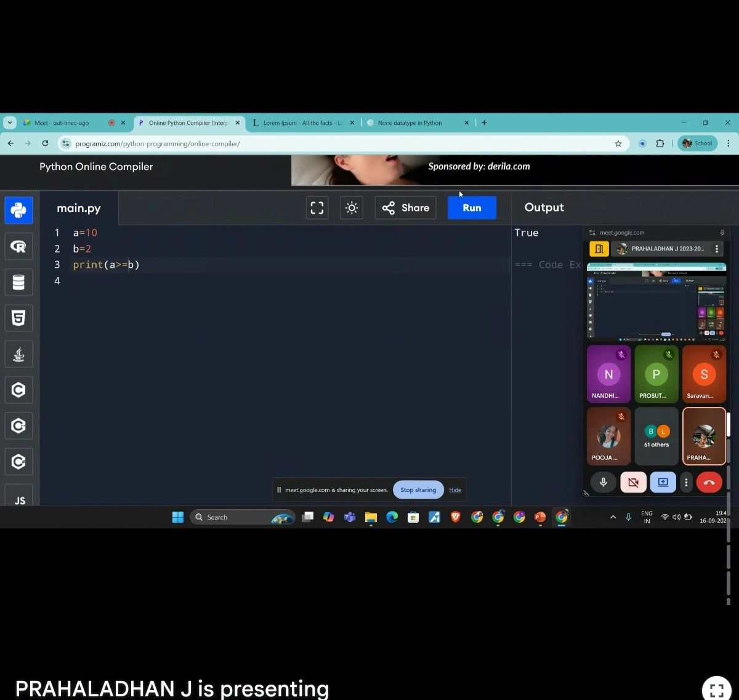Screen dimensions: 739x700
Task: Bookmark this page with the star icon
Action: click(618, 143)
